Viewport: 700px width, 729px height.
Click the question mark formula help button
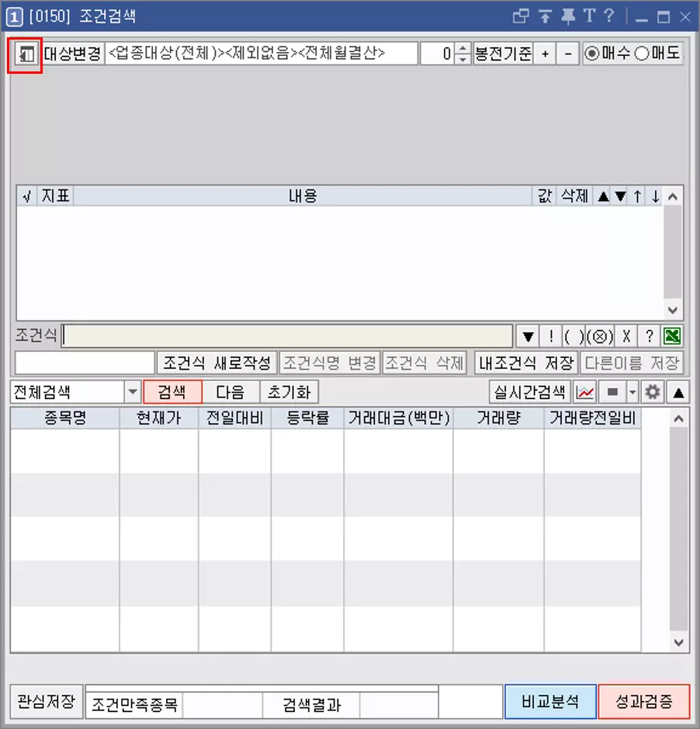(x=650, y=336)
